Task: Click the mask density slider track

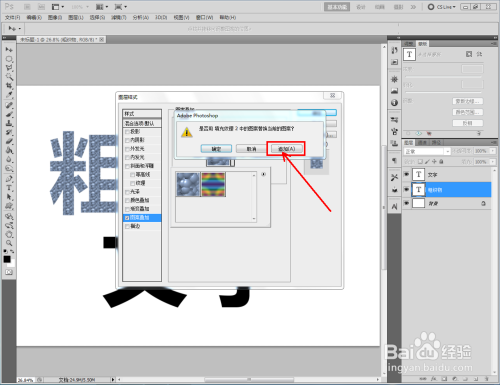Action: (443, 77)
